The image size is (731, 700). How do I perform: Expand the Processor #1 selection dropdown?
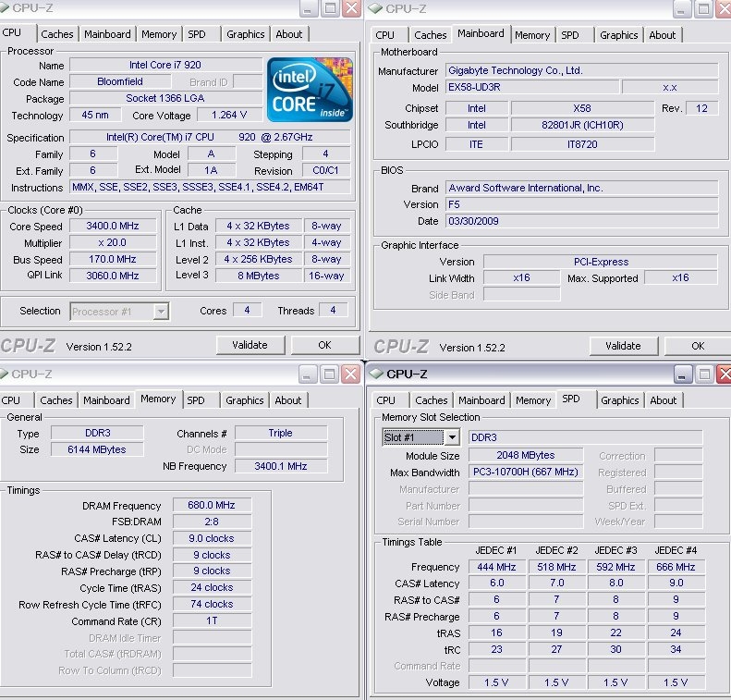[161, 312]
